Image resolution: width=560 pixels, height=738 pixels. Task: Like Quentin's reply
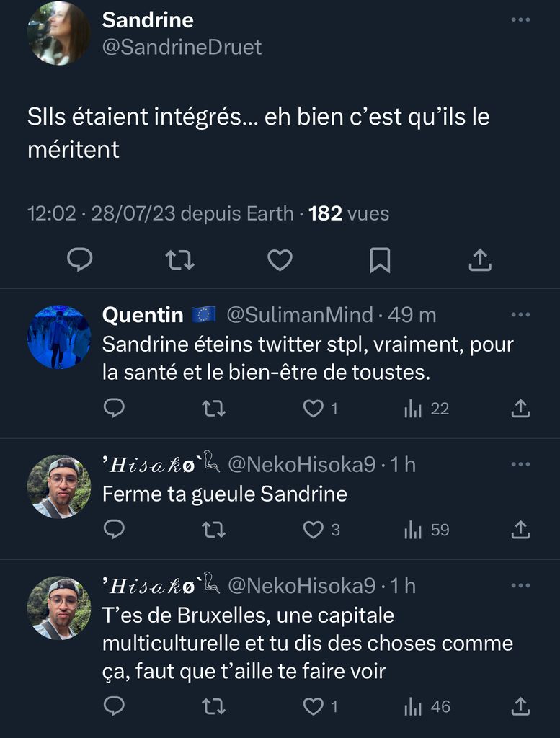click(x=314, y=409)
